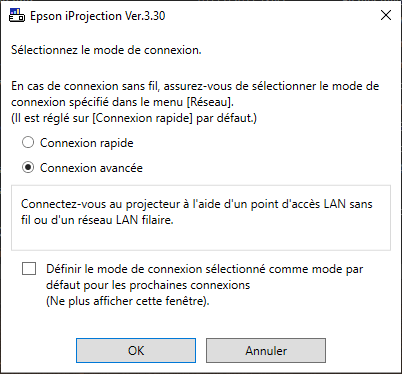The height and width of the screenshot is (374, 402).
Task: Close the Epson iProjection dialog window
Action: [x=386, y=15]
